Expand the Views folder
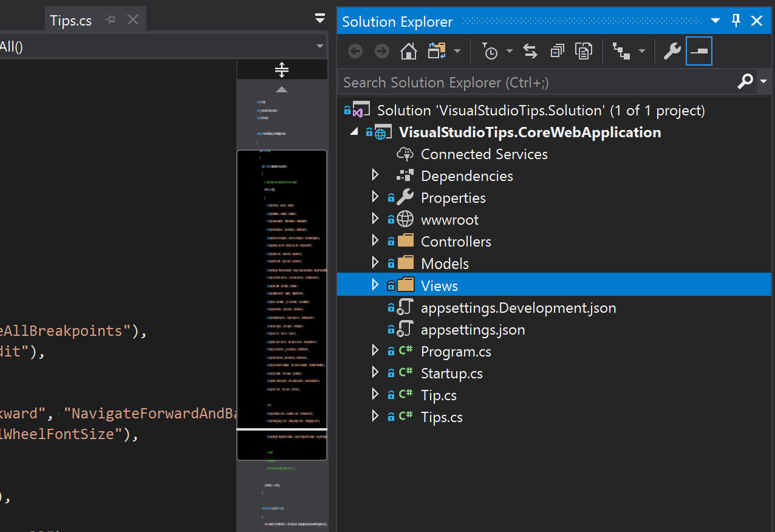Image resolution: width=775 pixels, height=532 pixels. 375,285
